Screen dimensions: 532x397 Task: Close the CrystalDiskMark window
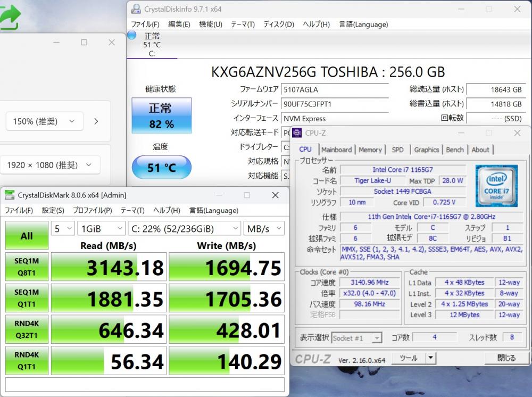pos(275,195)
